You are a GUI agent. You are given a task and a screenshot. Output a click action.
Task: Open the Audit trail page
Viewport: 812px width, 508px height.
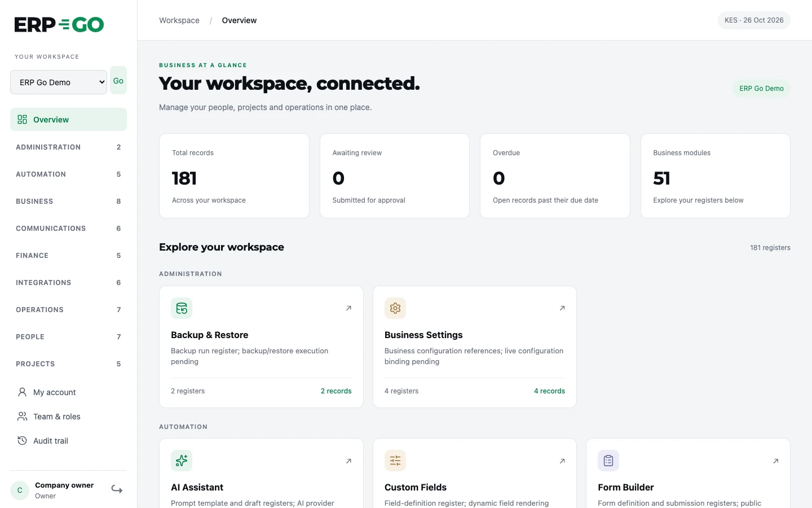[68, 441]
